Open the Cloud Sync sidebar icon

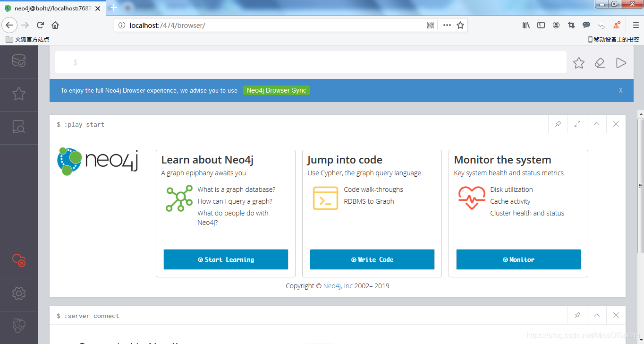point(19,260)
